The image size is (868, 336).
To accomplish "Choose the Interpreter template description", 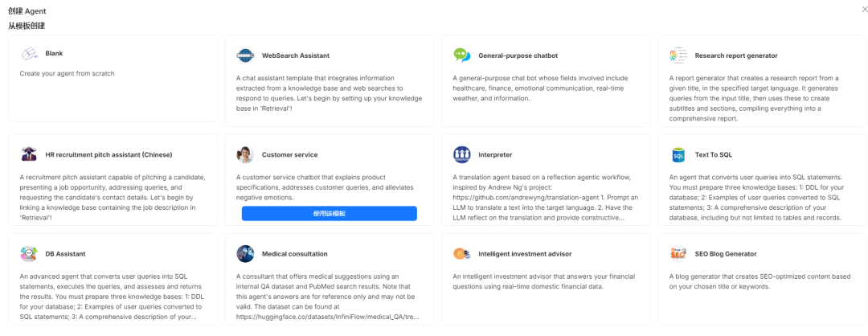I will click(x=546, y=197).
